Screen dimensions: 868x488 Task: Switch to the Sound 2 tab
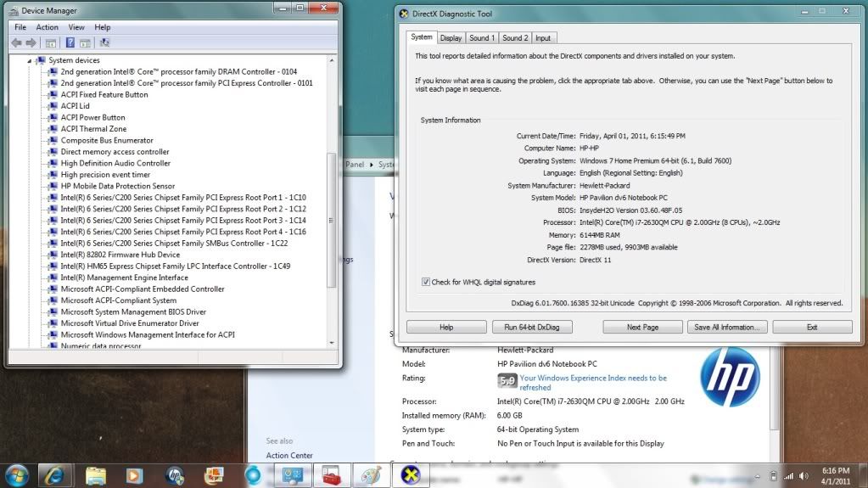coord(515,38)
